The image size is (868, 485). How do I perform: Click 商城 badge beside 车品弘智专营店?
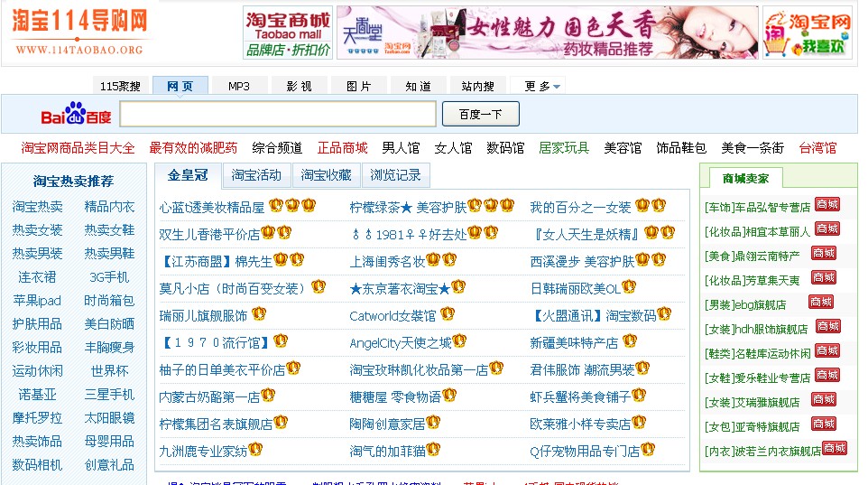point(827,204)
